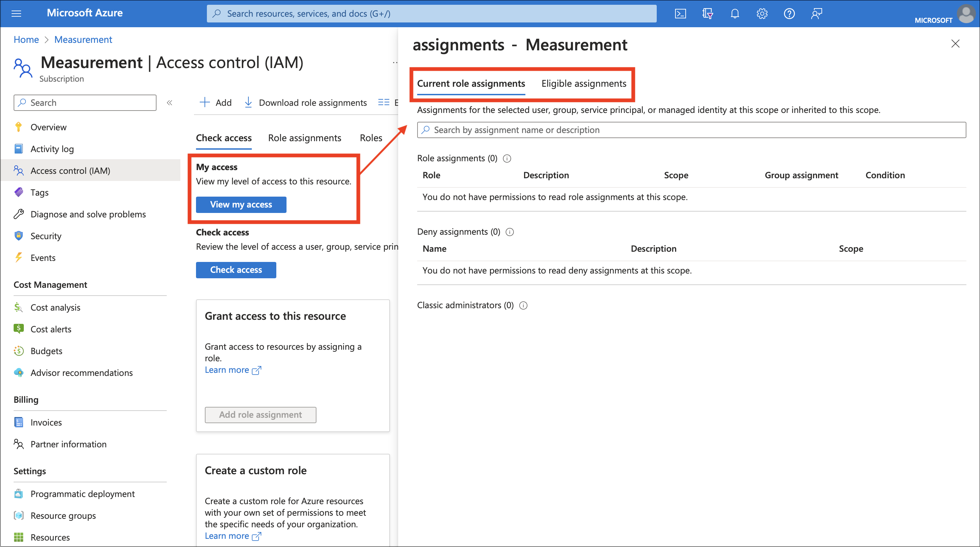
Task: Click the Events icon
Action: tap(19, 258)
